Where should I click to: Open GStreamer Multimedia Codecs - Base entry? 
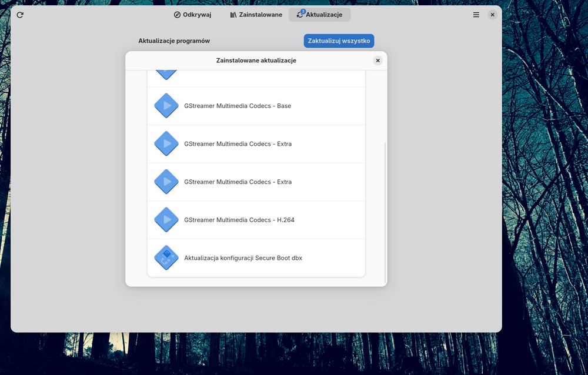(238, 106)
